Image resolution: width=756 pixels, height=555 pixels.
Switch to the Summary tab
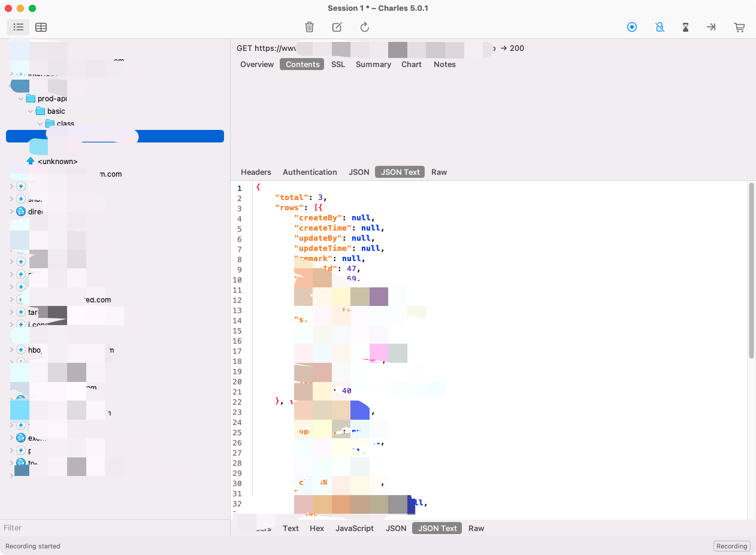373,64
